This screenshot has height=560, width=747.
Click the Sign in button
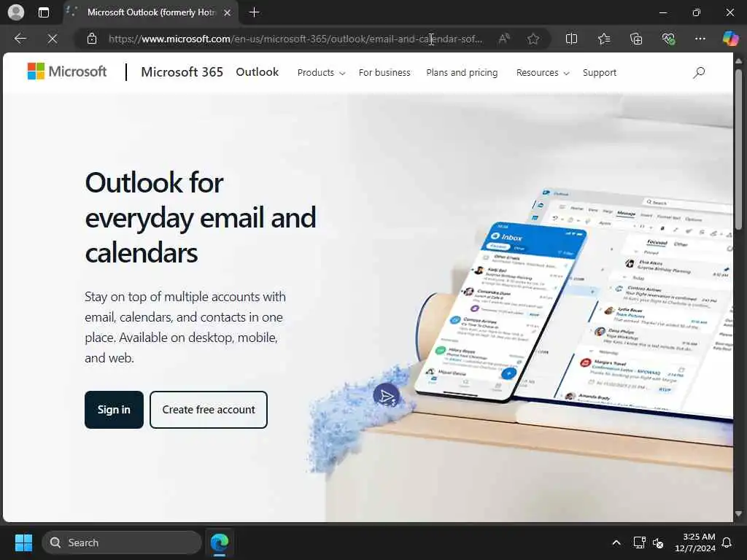(x=114, y=410)
